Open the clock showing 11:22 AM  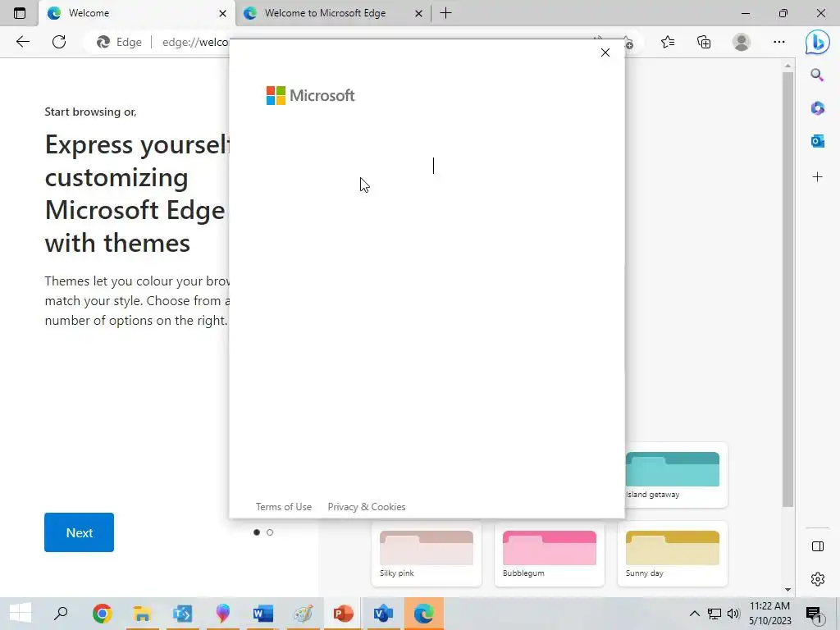[x=769, y=614]
